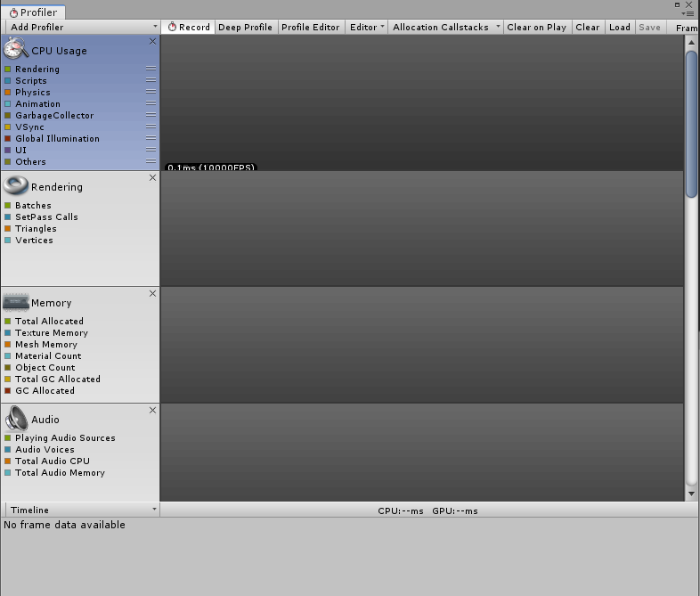Viewport: 700px width, 596px height.
Task: Click the Memory chip icon
Action: [x=16, y=302]
